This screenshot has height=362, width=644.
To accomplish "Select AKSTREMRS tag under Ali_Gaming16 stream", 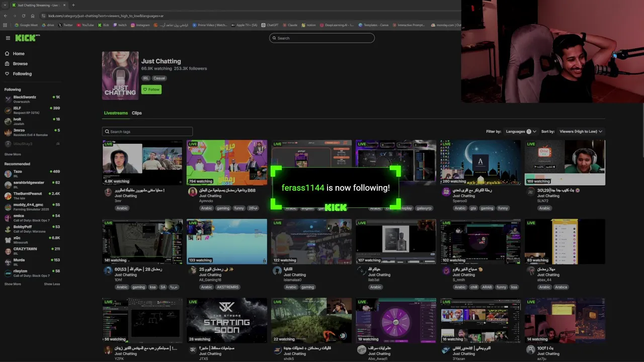I will [x=227, y=287].
